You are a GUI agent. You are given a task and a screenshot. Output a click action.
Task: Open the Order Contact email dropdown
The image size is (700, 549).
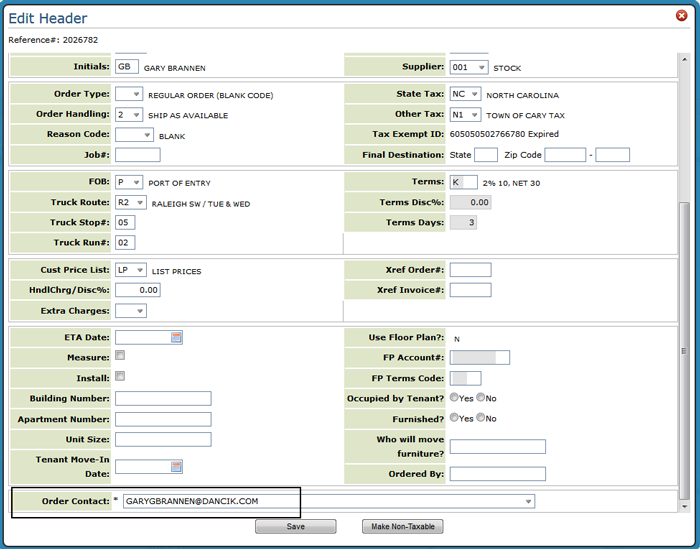(x=329, y=501)
